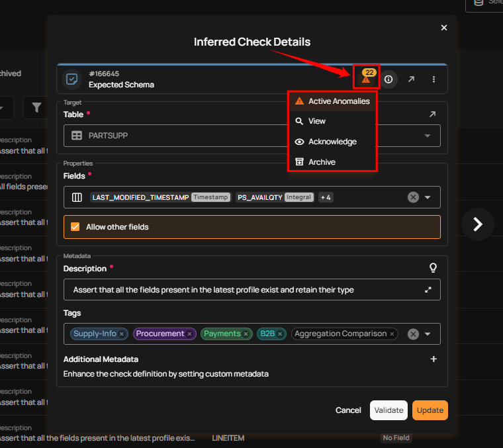Image resolution: width=503 pixels, height=448 pixels.
Task: Select Active Anomalies from the menu
Action: click(x=338, y=101)
